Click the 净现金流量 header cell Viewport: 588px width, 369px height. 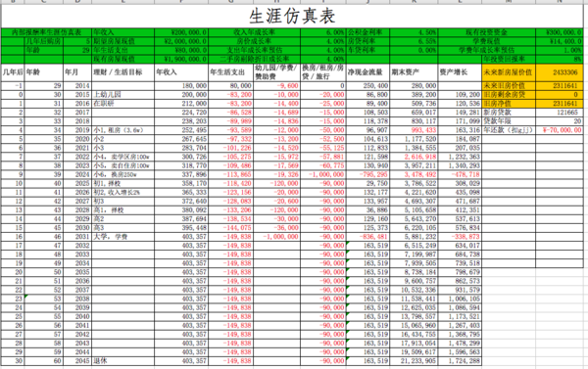(367, 72)
